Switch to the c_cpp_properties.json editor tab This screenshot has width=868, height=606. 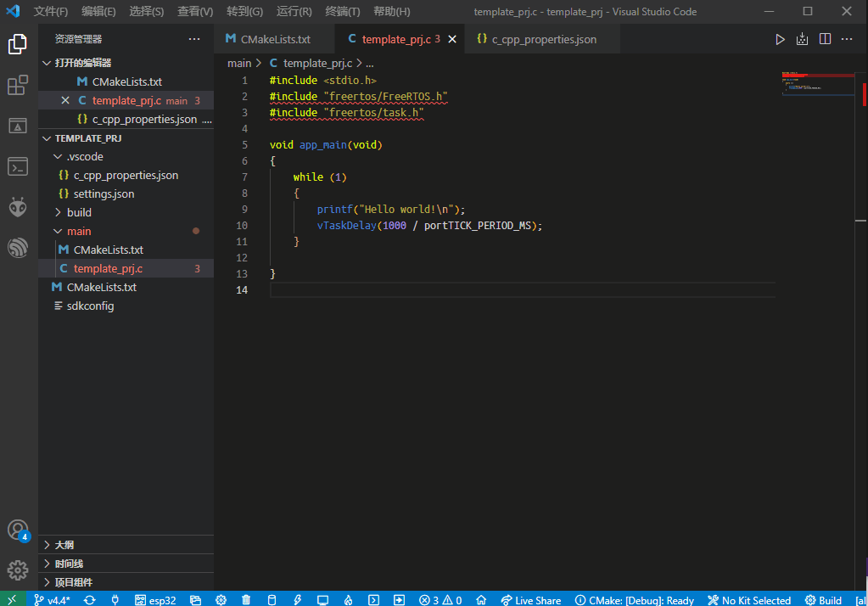[542, 39]
